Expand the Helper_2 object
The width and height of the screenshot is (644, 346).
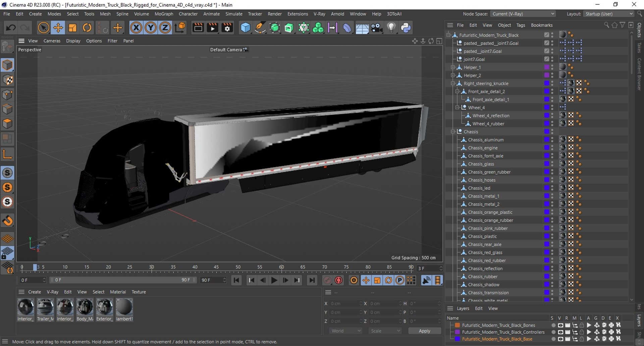(453, 75)
